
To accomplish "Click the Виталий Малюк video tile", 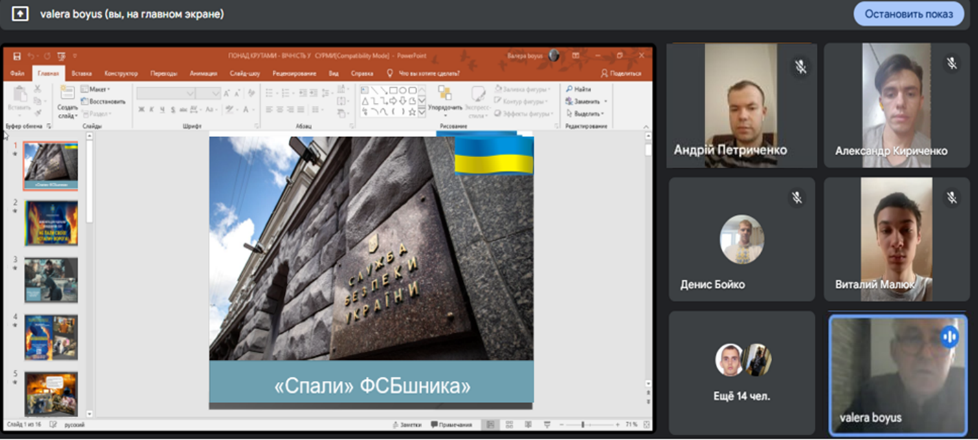I will pos(898,239).
